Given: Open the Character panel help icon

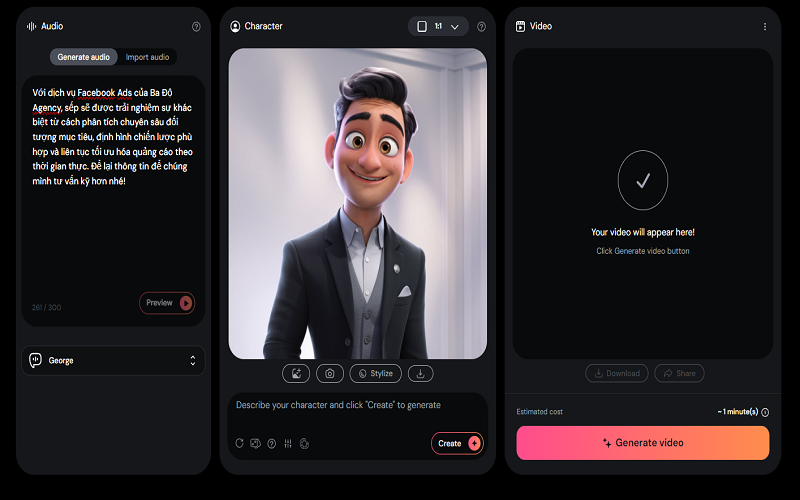Looking at the screenshot, I should click(481, 26).
